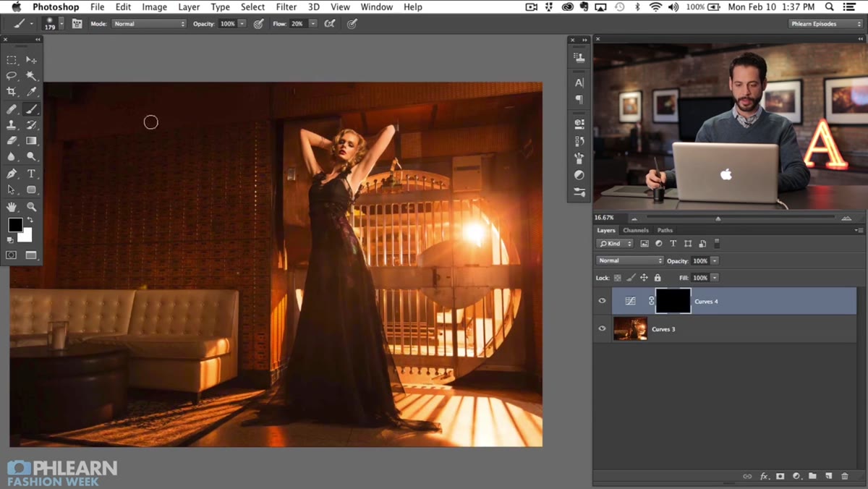Toggle Quick Mask mode
Screen dimensions: 868x489
tap(12, 255)
